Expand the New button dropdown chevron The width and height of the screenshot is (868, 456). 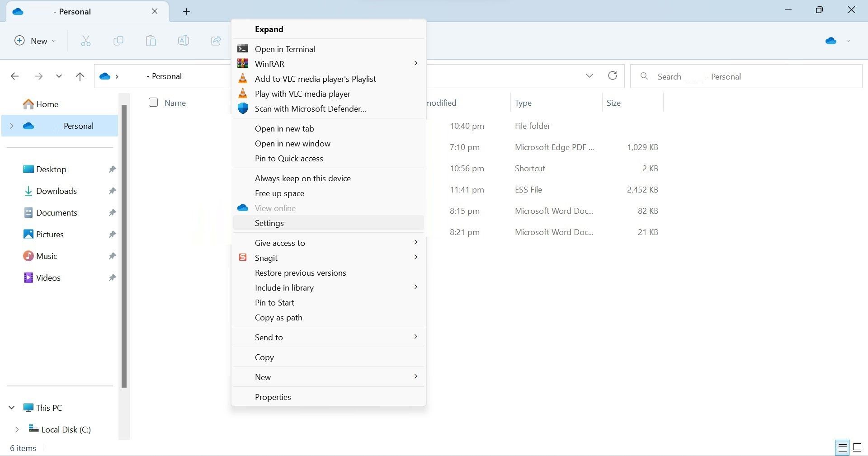click(x=53, y=41)
